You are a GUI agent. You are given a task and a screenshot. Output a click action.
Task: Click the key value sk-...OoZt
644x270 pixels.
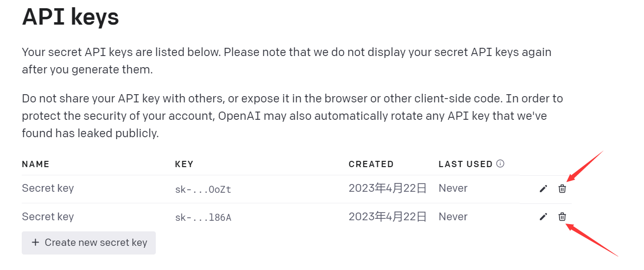click(x=203, y=190)
